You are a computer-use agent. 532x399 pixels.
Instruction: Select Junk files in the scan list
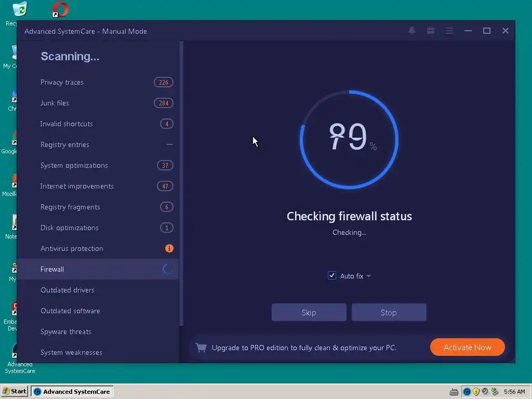tap(98, 103)
